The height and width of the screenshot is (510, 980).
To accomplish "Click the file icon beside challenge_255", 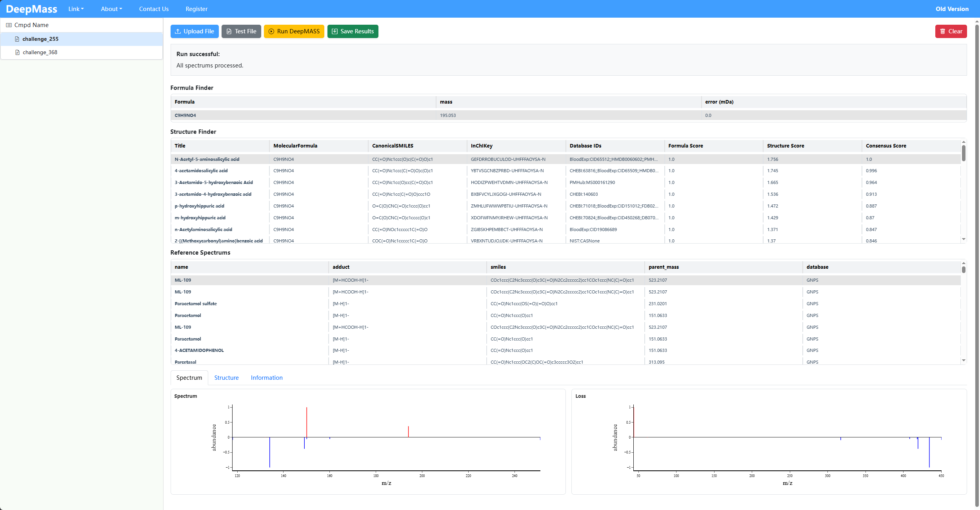I will (17, 39).
